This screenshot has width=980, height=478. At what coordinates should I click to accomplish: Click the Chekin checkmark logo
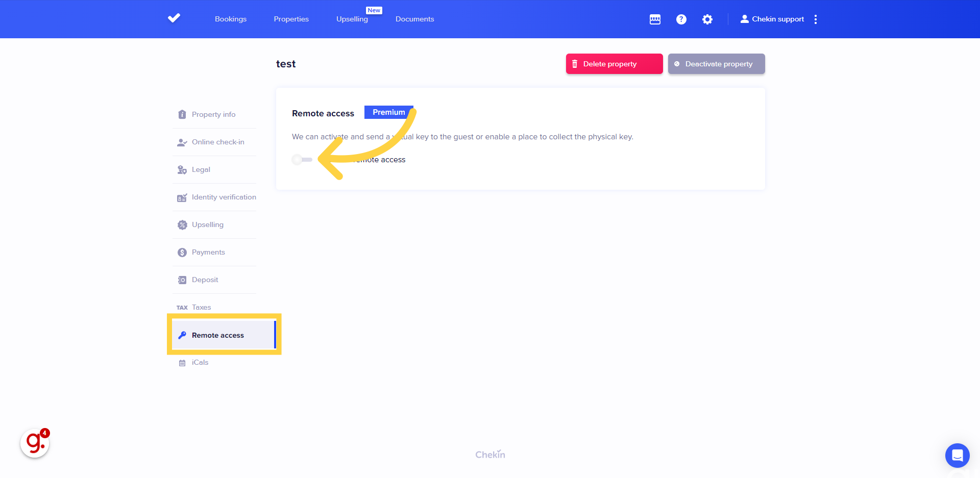click(x=174, y=18)
